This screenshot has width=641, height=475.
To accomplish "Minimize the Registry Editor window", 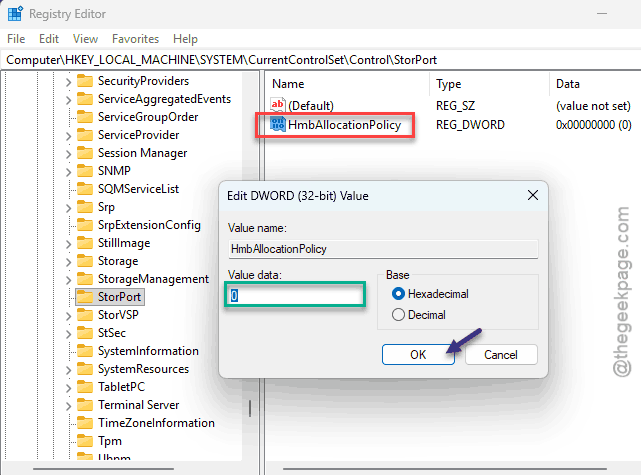I will point(602,13).
